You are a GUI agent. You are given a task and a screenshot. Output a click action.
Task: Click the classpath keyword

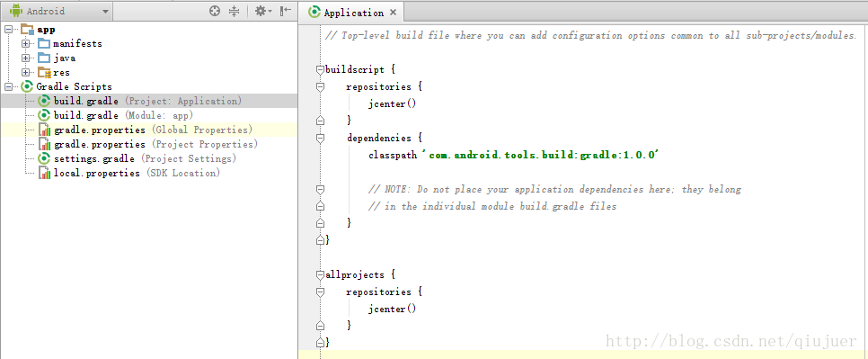pos(393,155)
